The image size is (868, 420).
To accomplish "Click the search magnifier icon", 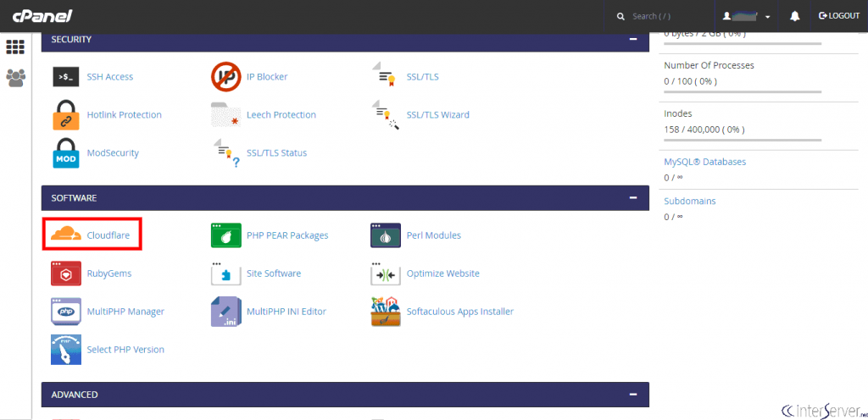I will coord(620,17).
